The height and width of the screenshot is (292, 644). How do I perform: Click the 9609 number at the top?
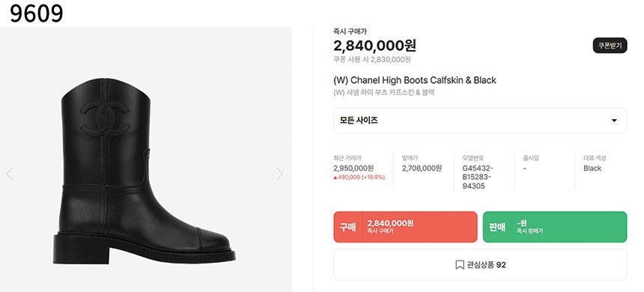click(37, 13)
